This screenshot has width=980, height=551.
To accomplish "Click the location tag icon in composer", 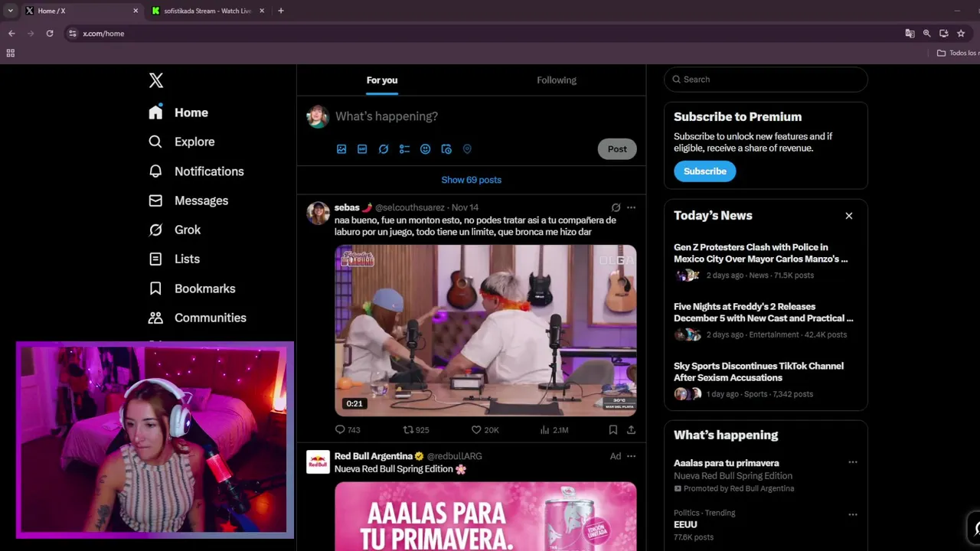I will click(x=467, y=149).
